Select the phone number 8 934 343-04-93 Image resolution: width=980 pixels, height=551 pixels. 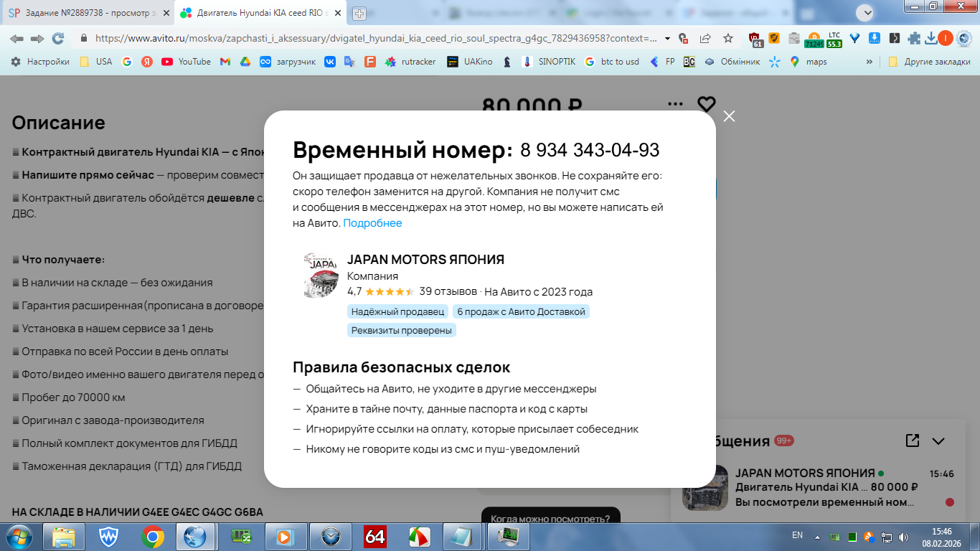point(590,150)
